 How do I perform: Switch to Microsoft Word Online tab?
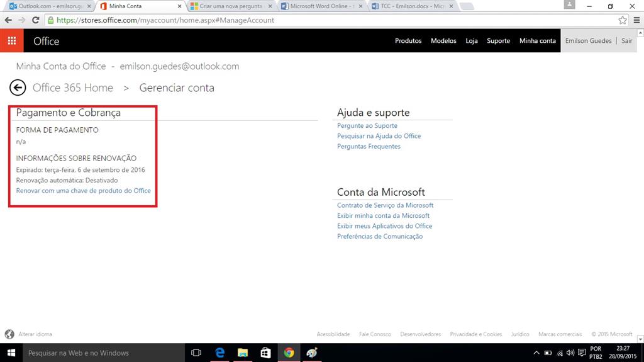pyautogui.click(x=321, y=6)
